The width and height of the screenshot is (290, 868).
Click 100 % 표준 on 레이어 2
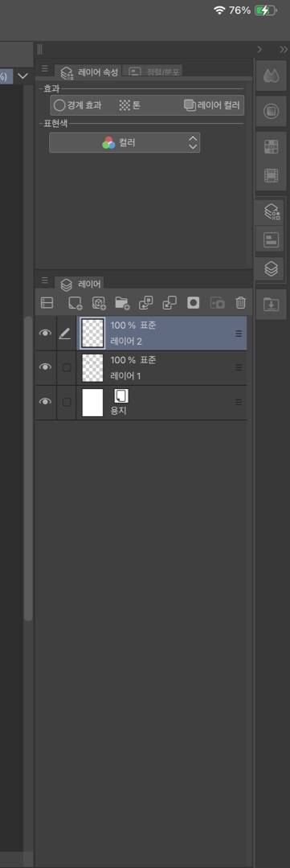[x=133, y=325]
